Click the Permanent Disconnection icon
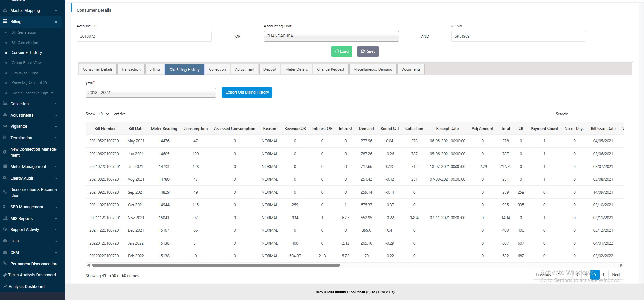Screen dimensions: 644x300 (5, 264)
